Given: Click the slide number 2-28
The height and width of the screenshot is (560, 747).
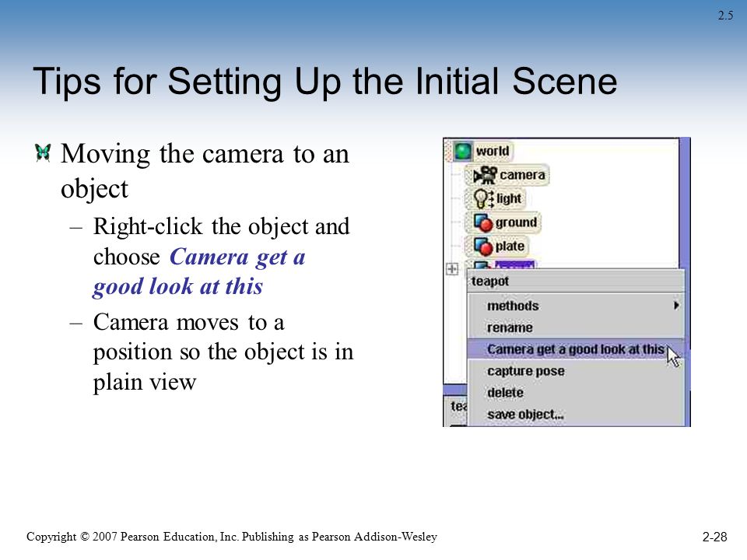Looking at the screenshot, I should click(714, 537).
